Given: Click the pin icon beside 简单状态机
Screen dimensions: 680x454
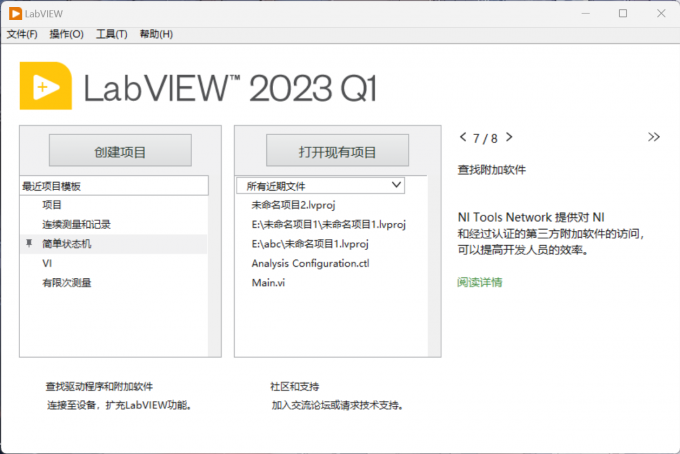Looking at the screenshot, I should coord(29,243).
